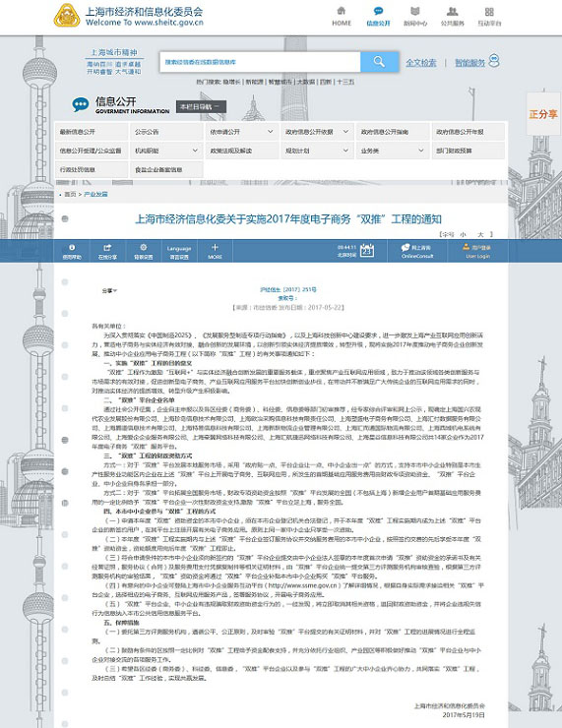Select hot search keyword 智慧城市
This screenshot has width=562, height=728.
click(x=281, y=82)
